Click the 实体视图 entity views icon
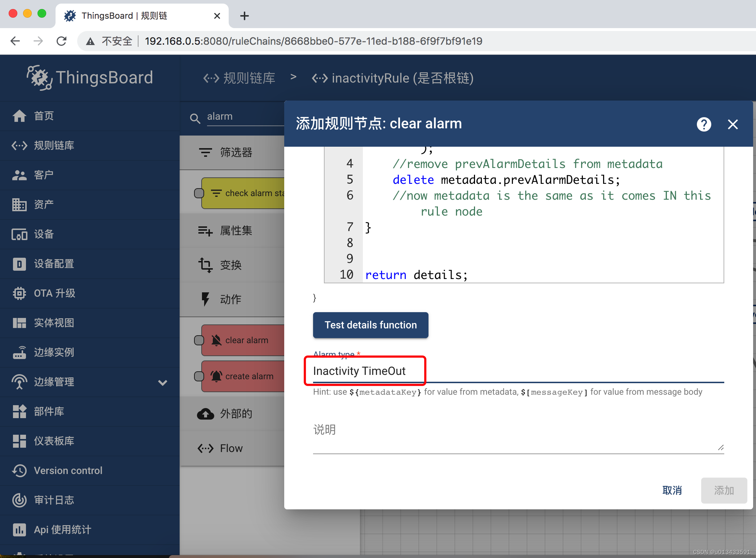 tap(19, 323)
